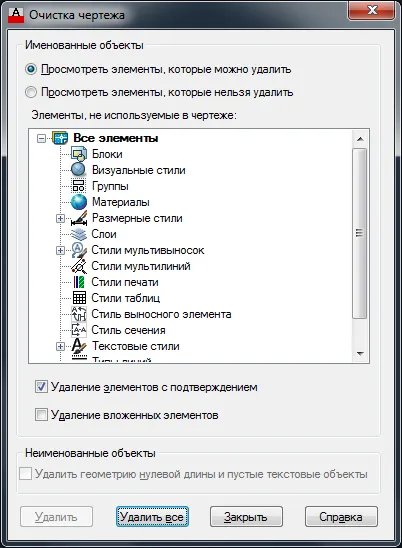This screenshot has width=402, height=548.
Task: Click the Размерные стили dimension icon
Action: 79,218
